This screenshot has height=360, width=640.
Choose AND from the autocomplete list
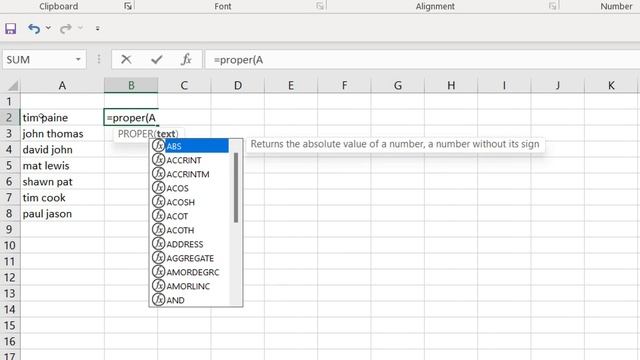tap(190, 300)
